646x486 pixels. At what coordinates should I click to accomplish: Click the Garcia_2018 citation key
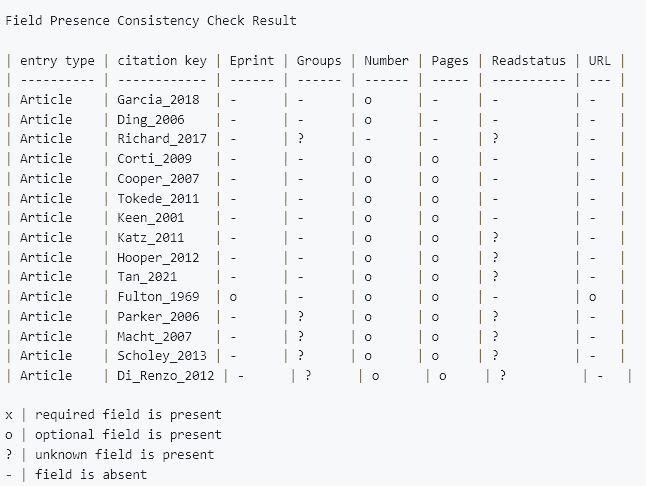tap(158, 100)
